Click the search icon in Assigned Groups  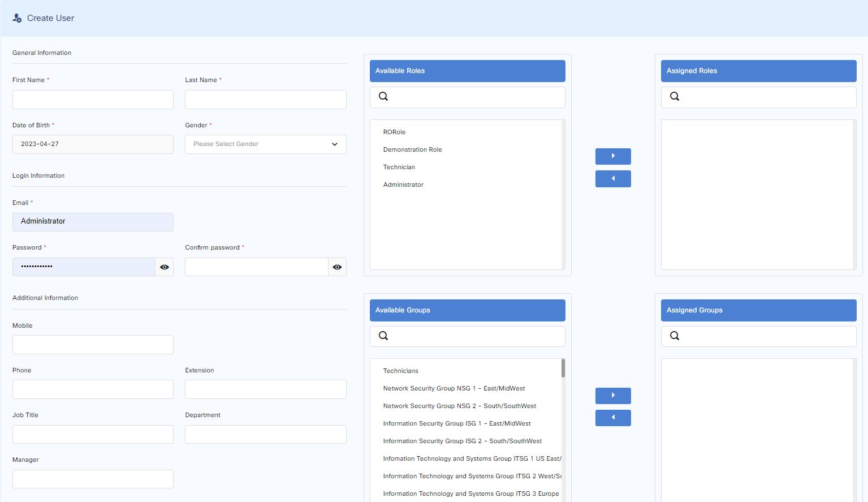(x=675, y=336)
